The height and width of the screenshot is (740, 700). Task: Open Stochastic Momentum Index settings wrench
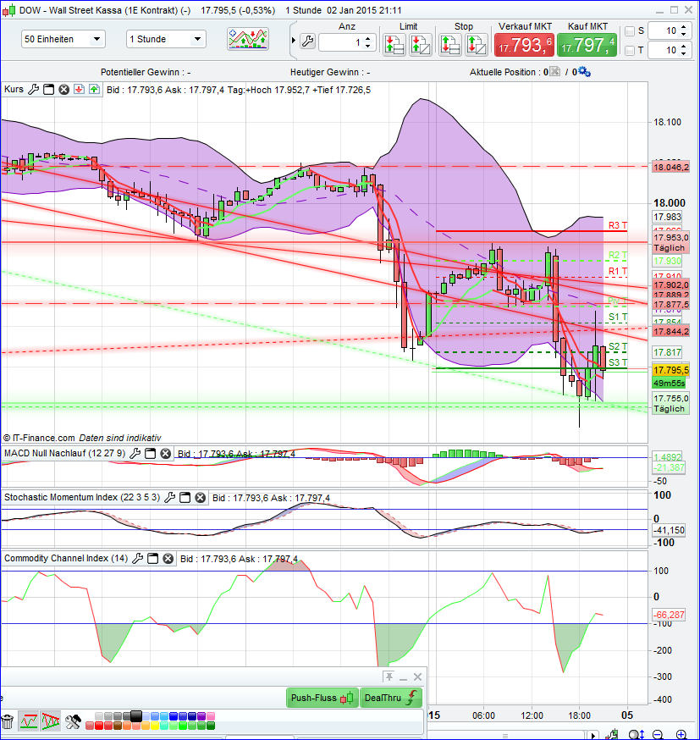tap(169, 499)
